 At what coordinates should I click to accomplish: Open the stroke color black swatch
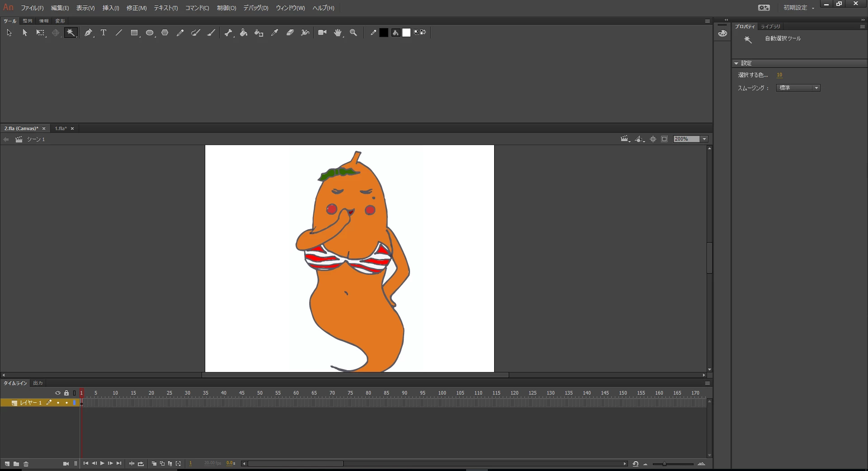click(x=384, y=33)
